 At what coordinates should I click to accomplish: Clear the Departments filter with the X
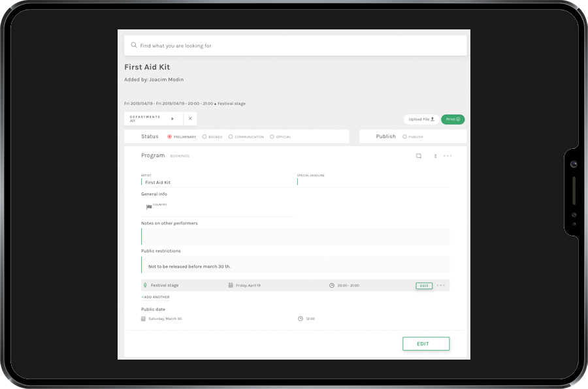(190, 119)
